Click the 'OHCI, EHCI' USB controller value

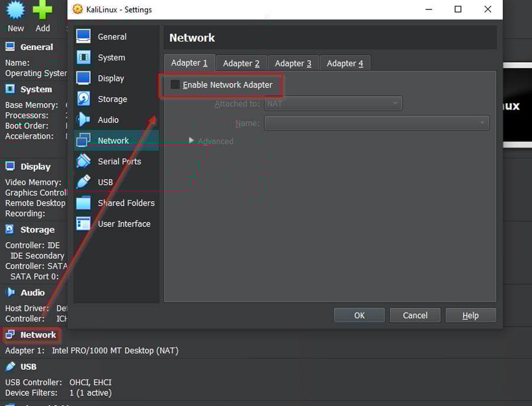[x=90, y=382]
